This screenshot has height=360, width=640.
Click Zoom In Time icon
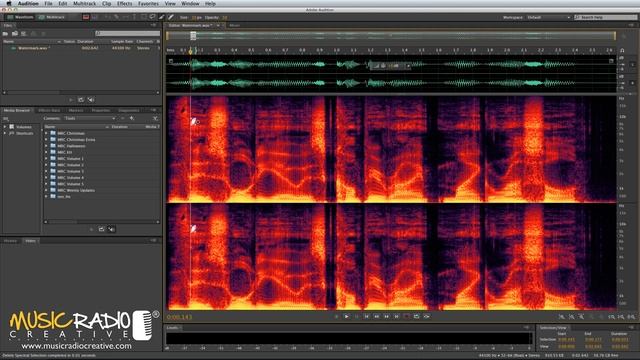581,317
